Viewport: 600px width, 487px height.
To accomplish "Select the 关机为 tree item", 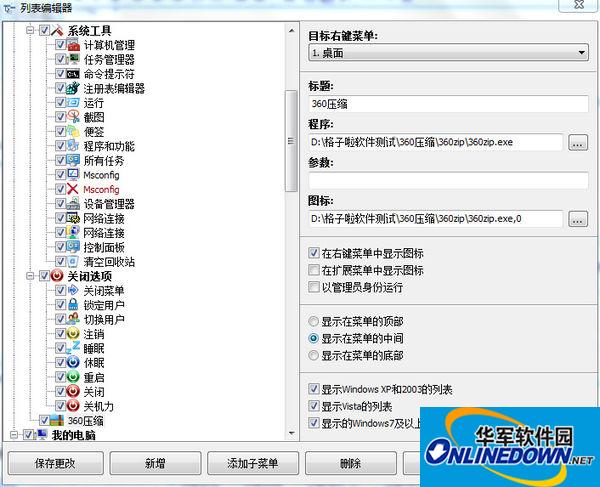I will point(98,406).
